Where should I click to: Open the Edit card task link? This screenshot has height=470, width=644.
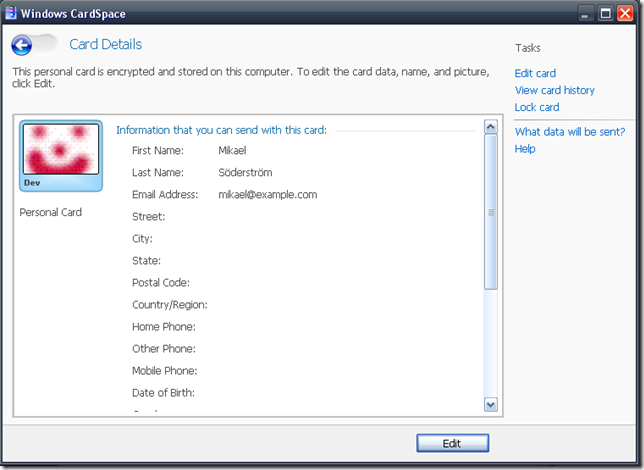tap(535, 73)
